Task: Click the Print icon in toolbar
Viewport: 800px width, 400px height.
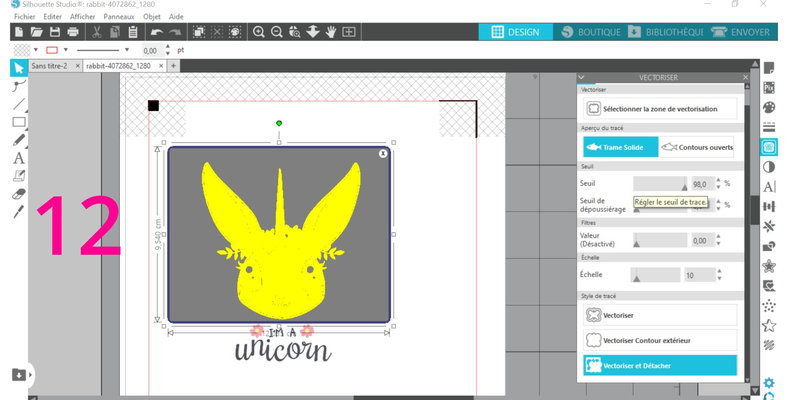Action: (x=74, y=32)
